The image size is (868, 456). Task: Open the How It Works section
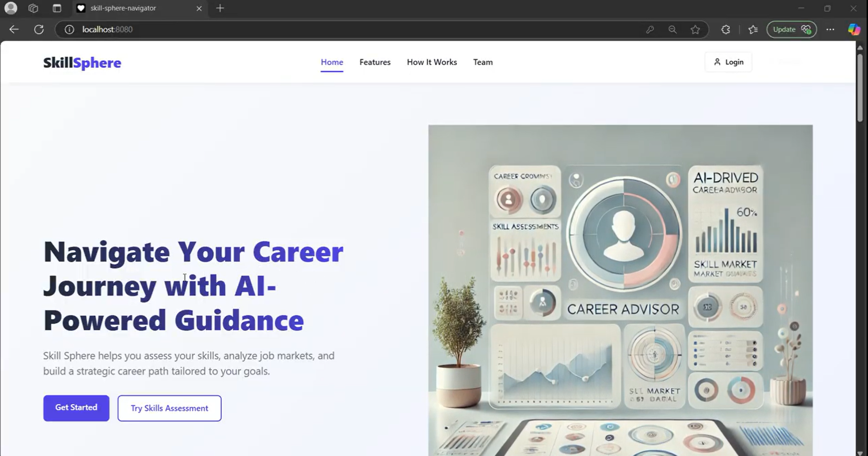tap(432, 62)
